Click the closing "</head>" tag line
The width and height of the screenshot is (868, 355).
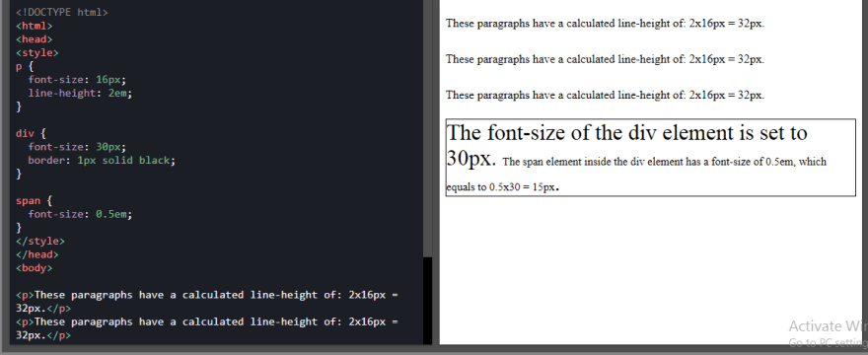point(37,254)
